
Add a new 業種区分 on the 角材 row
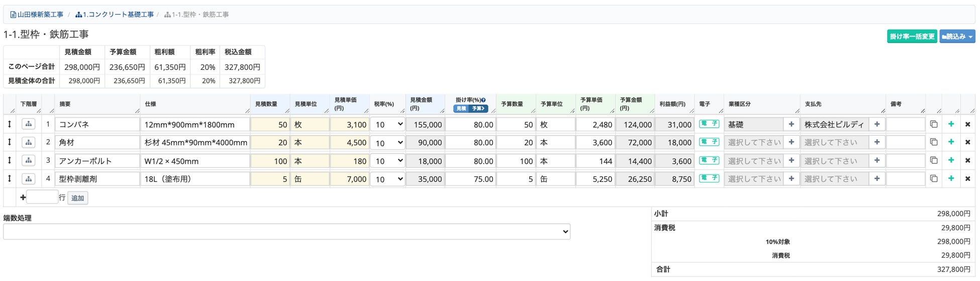tap(791, 142)
